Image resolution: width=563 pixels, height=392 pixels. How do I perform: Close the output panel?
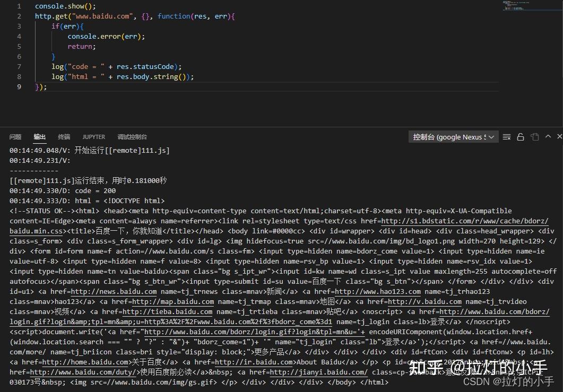[x=560, y=136]
